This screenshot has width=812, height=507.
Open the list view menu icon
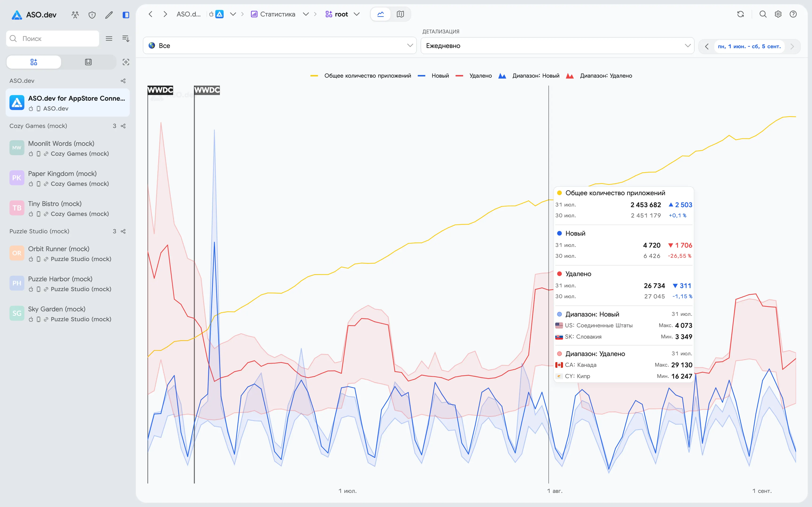click(x=109, y=39)
